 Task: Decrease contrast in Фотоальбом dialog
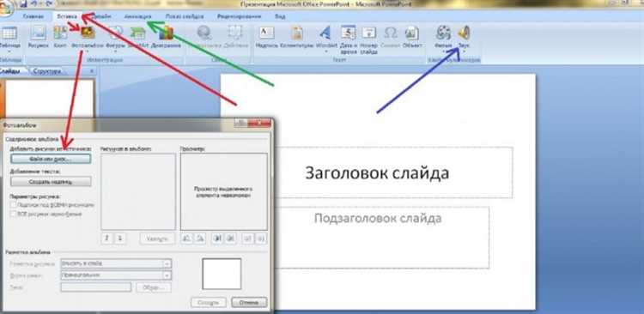click(231, 239)
